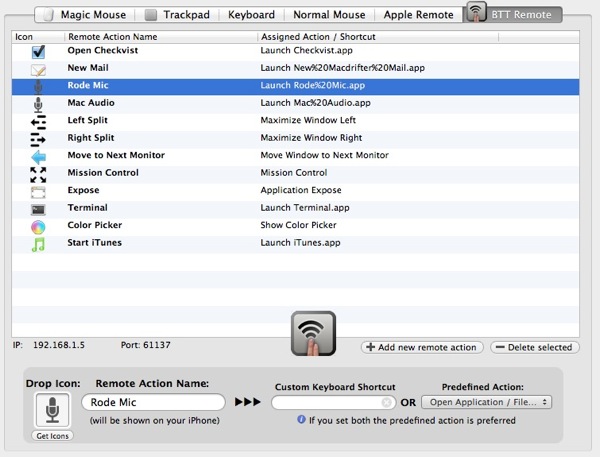The height and width of the screenshot is (457, 600).
Task: Open the Predefined Action dropdown
Action: [x=486, y=402]
